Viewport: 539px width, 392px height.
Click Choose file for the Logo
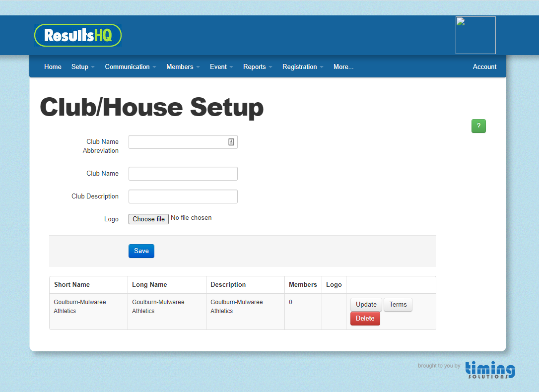point(148,219)
